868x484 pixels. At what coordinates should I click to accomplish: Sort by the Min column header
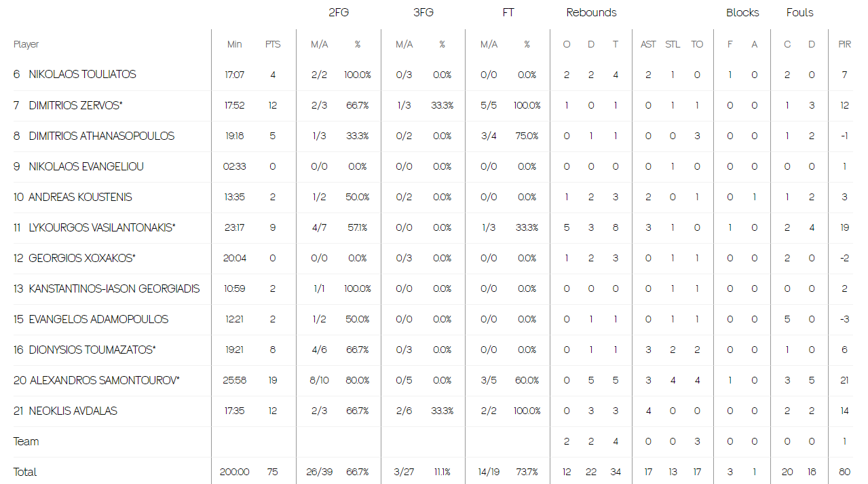[234, 44]
